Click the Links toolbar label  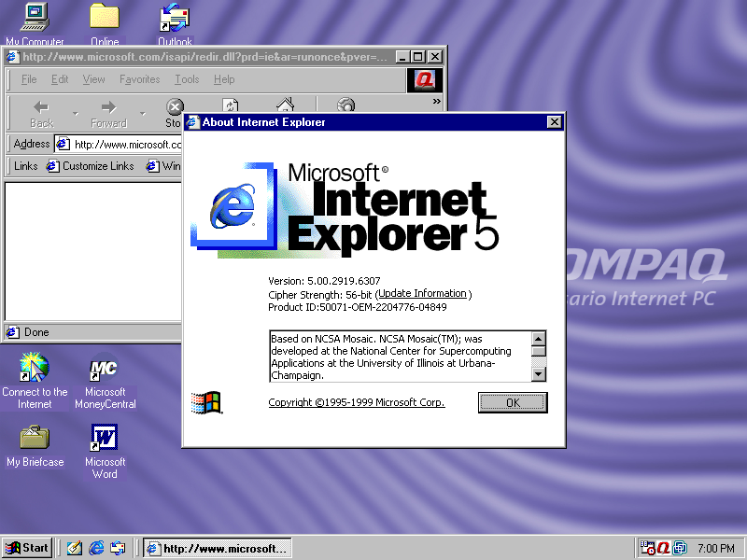(x=26, y=166)
